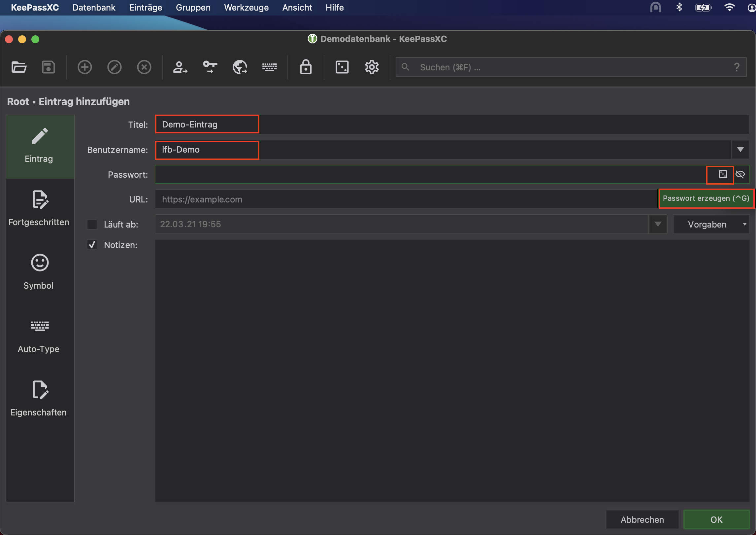The image size is (756, 535).
Task: Uncheck the Notizen checkbox
Action: (92, 245)
